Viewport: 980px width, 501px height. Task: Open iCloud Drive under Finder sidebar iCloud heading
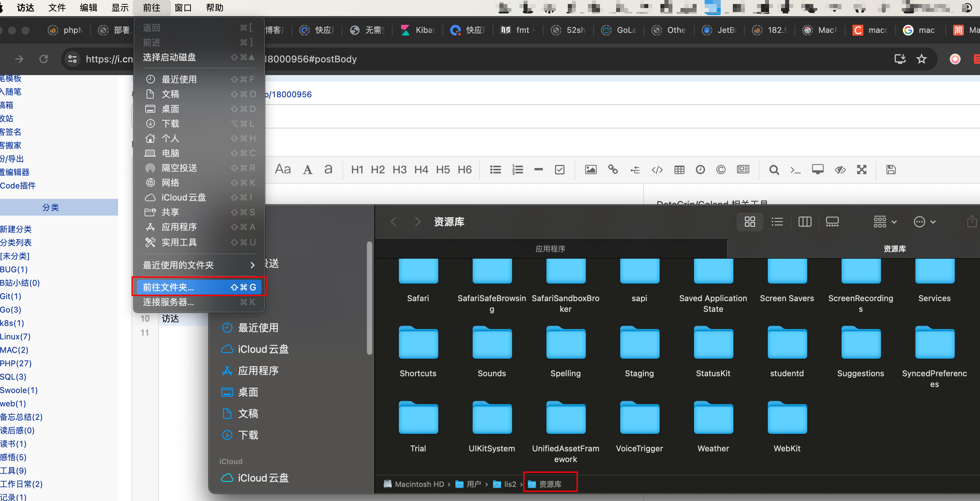coord(255,478)
